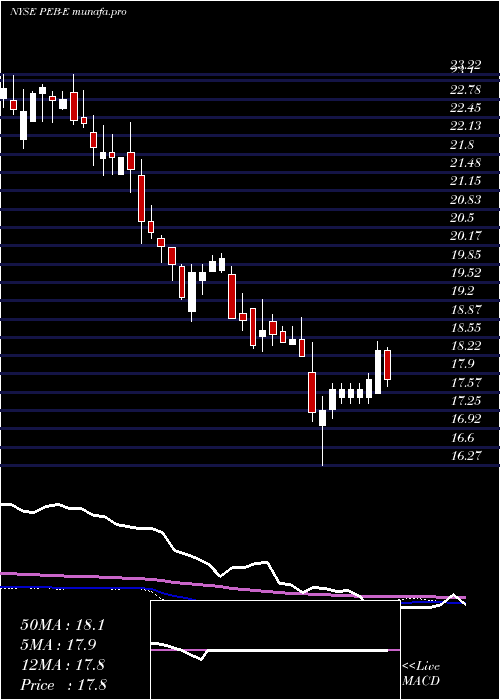Click the 17.9 price axis label
This screenshot has width=500, height=700.
point(462,364)
